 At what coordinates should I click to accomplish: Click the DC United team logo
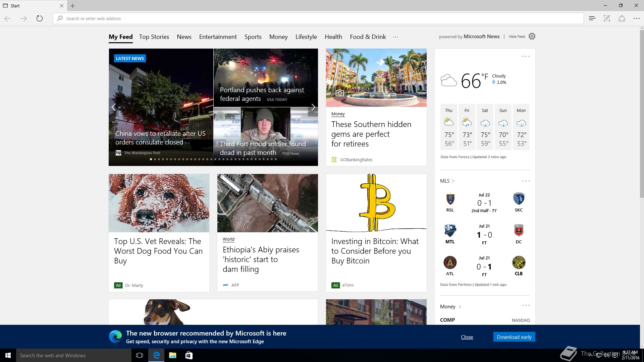pos(519,231)
